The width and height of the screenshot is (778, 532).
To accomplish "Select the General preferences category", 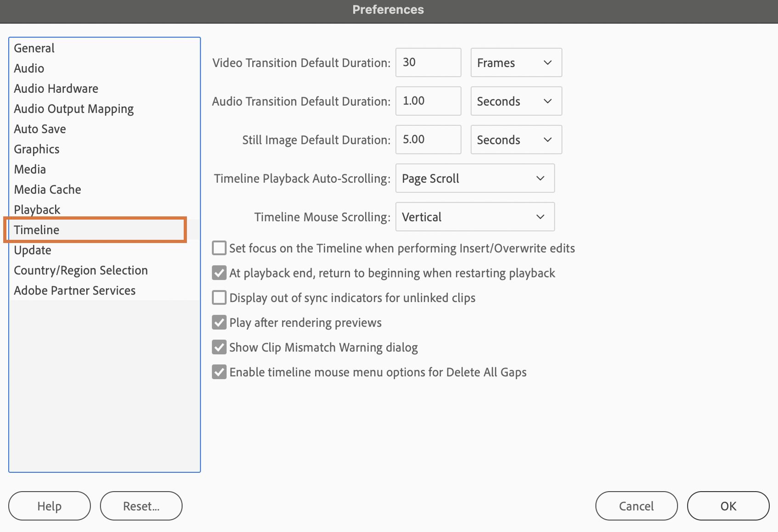I will click(34, 48).
